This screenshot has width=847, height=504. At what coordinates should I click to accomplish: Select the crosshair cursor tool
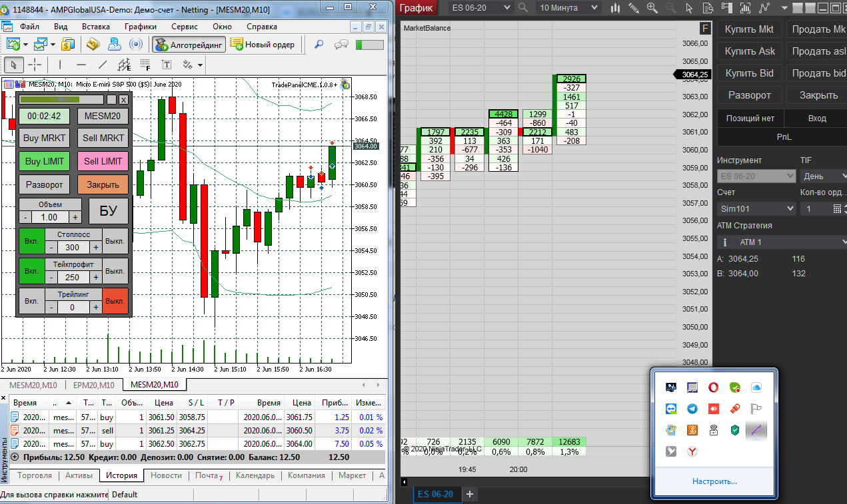34,65
